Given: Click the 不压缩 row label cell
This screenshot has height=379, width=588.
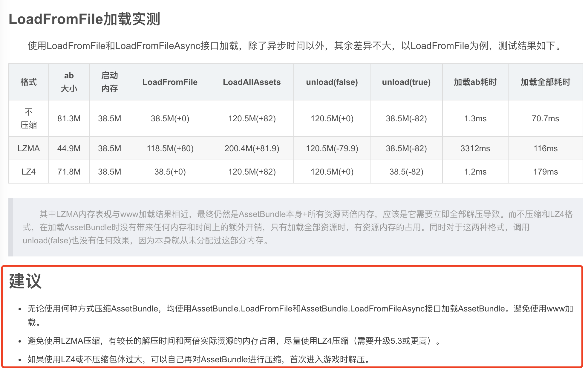Looking at the screenshot, I should 28,118.
